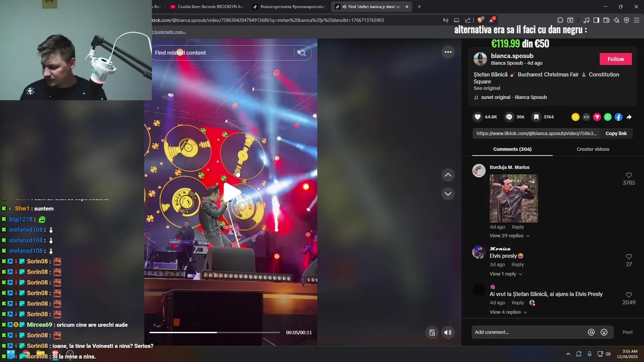Open Brave Leo AI sparkle icon
Image resolution: width=644 pixels, height=362 pixels.
(x=616, y=20)
